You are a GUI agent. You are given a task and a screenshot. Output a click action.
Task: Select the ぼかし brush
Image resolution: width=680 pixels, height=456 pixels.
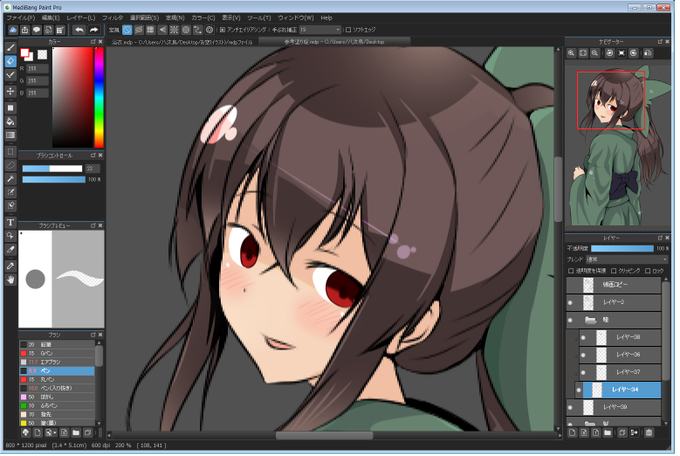[57, 398]
